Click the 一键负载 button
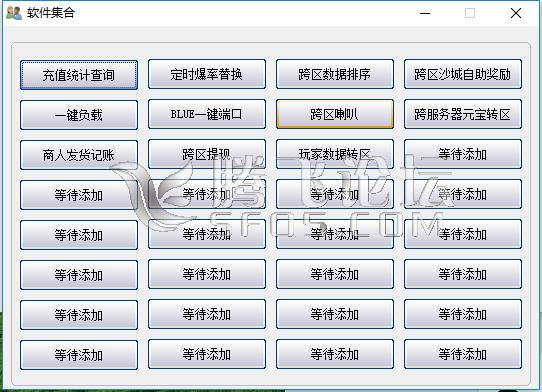542x392 pixels. pos(79,115)
